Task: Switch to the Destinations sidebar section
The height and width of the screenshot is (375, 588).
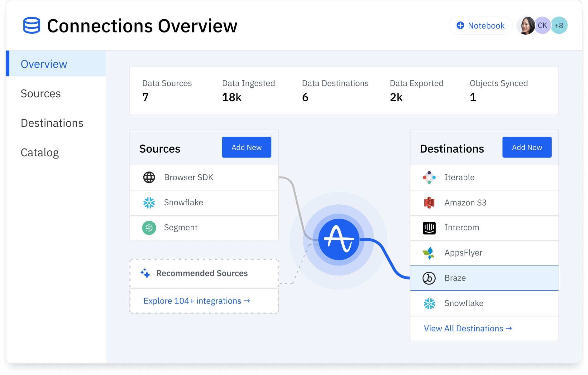Action: click(x=52, y=123)
